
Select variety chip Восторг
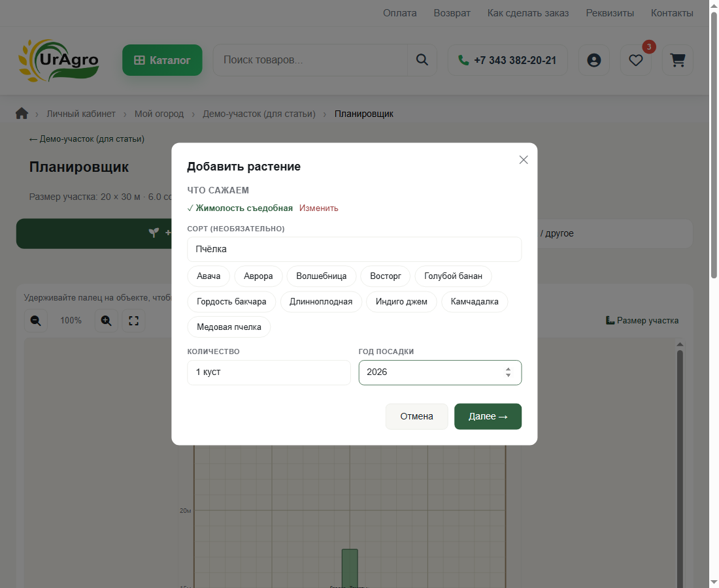click(386, 276)
